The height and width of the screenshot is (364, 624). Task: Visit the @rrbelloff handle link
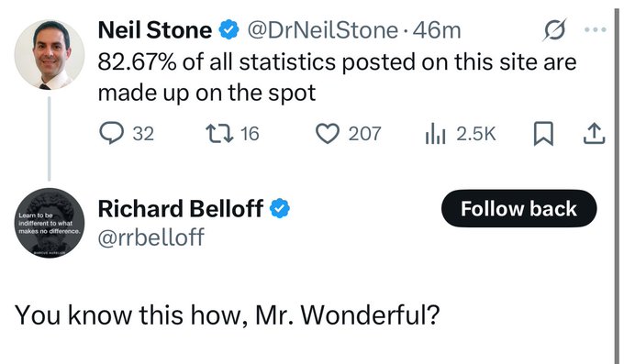tap(151, 237)
